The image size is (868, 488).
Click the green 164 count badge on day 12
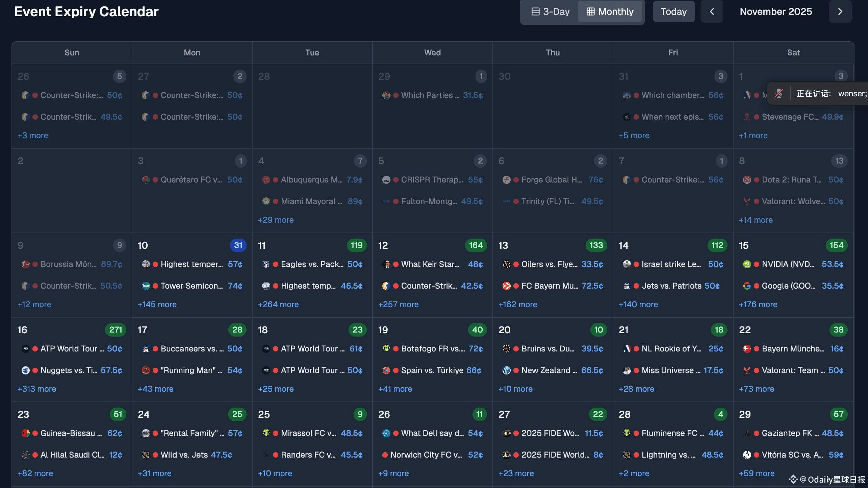[476, 245]
